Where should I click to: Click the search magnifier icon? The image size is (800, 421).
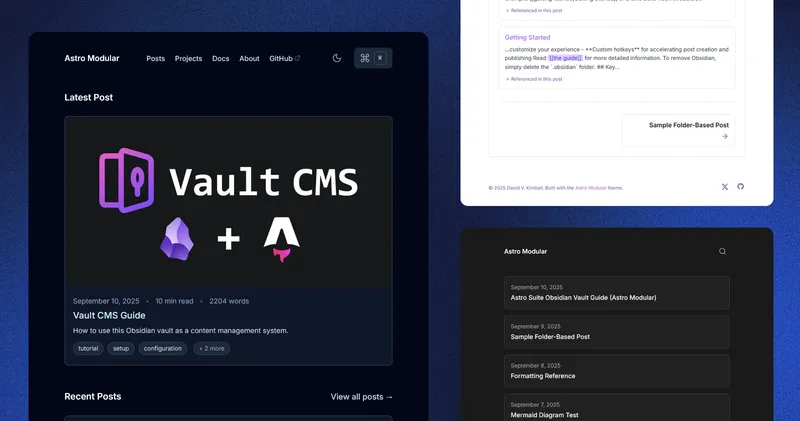(723, 251)
